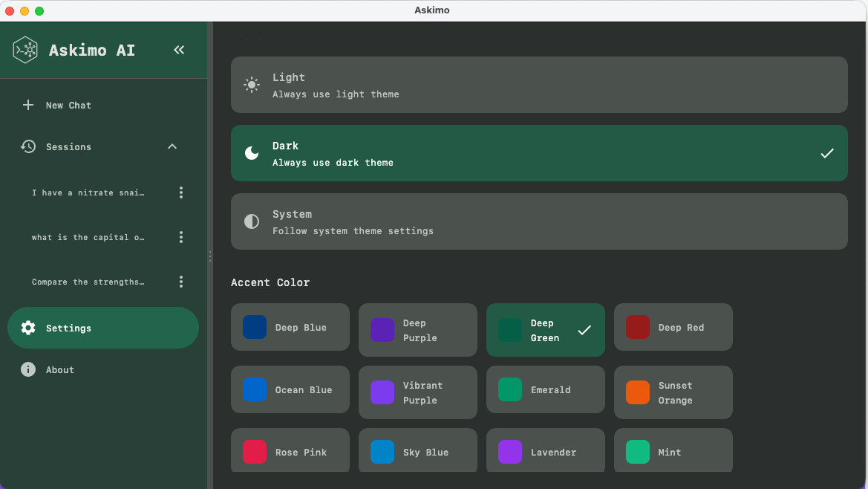Collapse the sidebar with double-chevron icon
The image size is (868, 489).
coord(179,50)
